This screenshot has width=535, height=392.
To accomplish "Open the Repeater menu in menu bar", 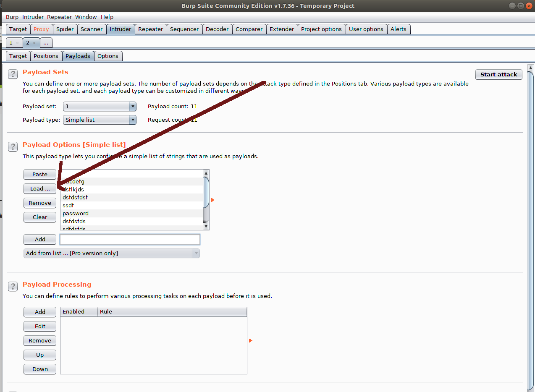I will 60,17.
